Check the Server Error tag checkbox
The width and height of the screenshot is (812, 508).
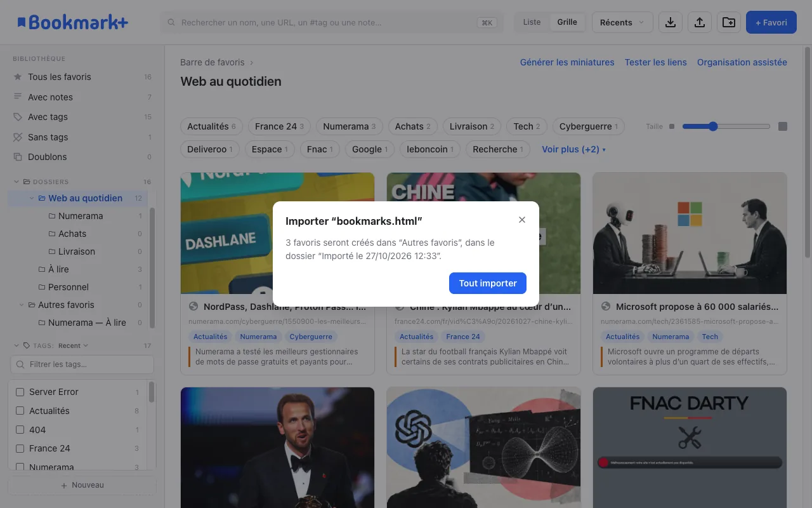pos(20,392)
